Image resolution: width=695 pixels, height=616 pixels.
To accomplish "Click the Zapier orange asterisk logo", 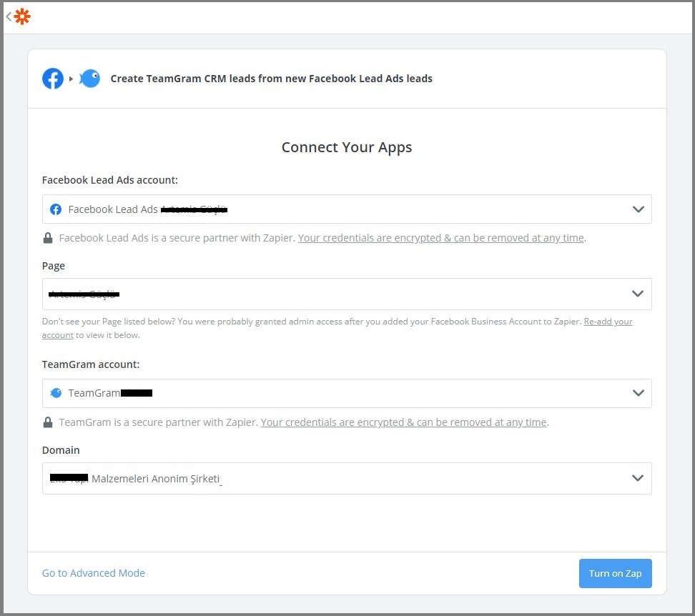I will click(x=21, y=16).
